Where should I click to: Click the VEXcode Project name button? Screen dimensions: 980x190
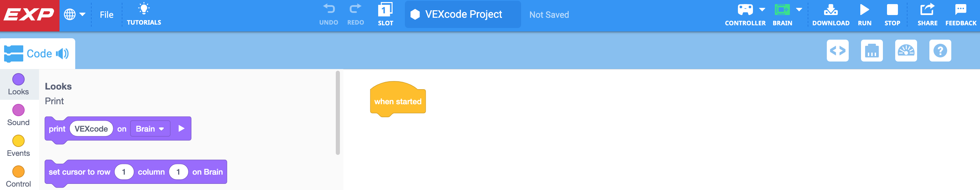tap(463, 14)
